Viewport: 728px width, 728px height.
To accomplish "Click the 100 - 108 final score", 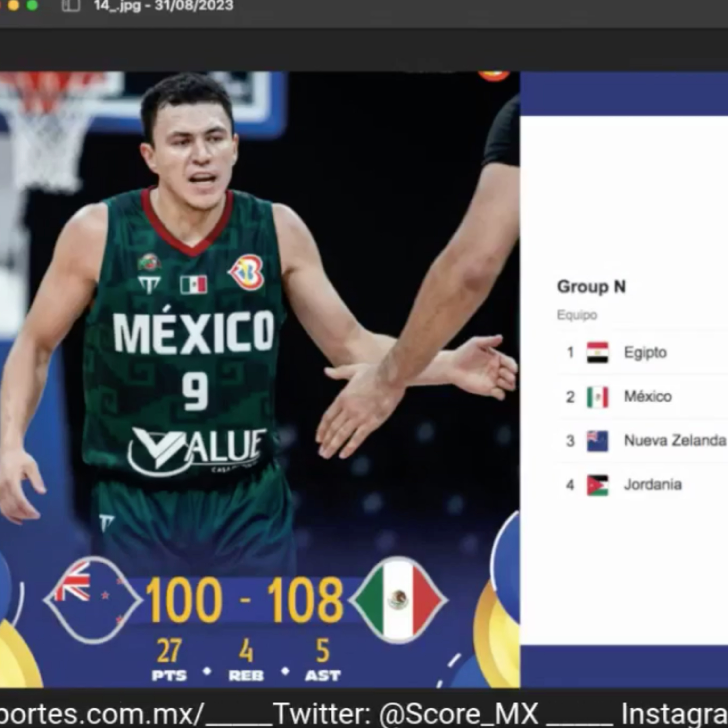I will click(244, 600).
